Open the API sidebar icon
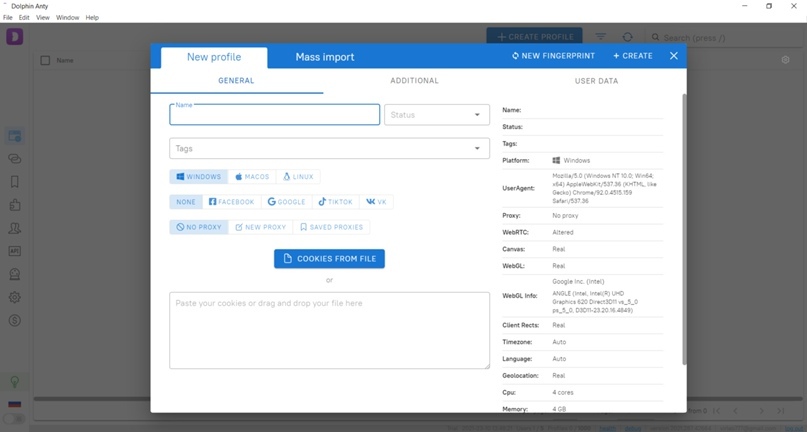 14,251
